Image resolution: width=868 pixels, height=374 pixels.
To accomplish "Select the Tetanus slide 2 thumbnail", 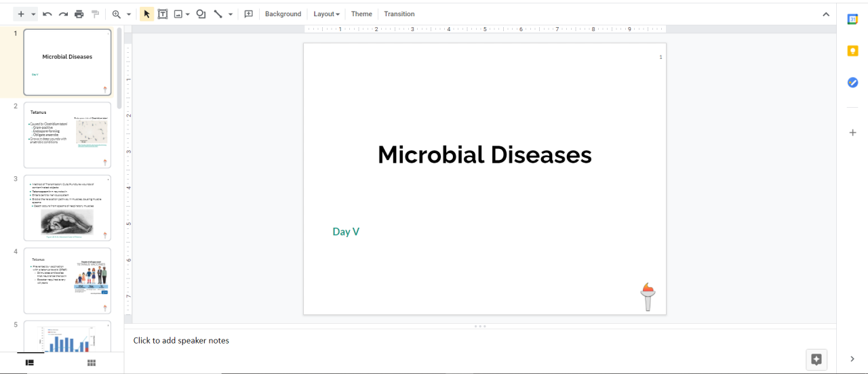I will pyautogui.click(x=67, y=135).
